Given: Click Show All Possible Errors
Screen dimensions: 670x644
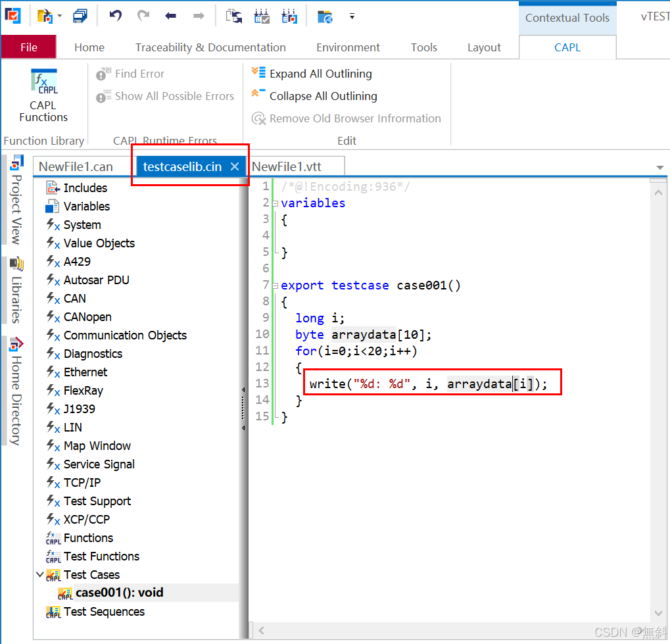Looking at the screenshot, I should [x=165, y=96].
